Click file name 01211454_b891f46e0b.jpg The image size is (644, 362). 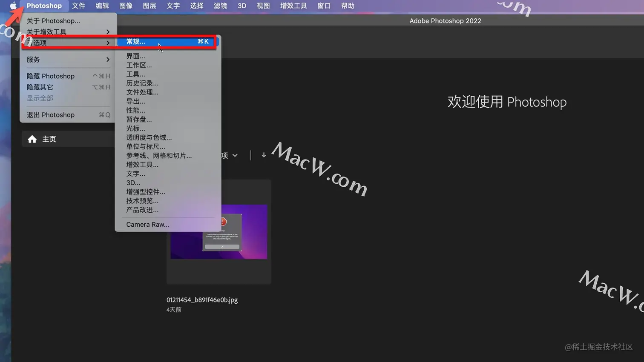point(202,300)
